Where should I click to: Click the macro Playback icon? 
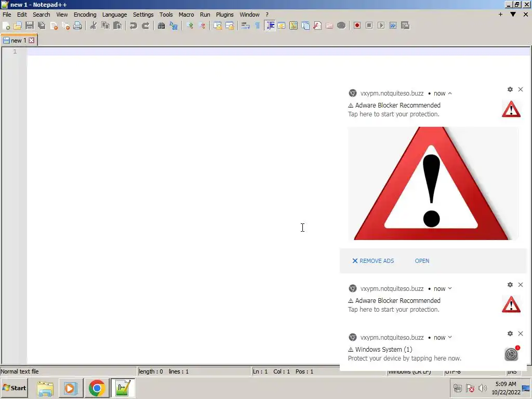pyautogui.click(x=381, y=26)
